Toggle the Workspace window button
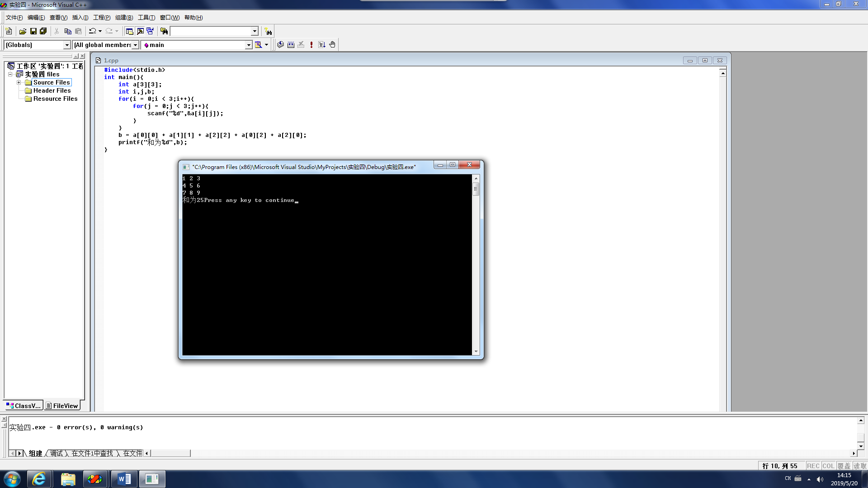868x488 pixels. coord(129,31)
